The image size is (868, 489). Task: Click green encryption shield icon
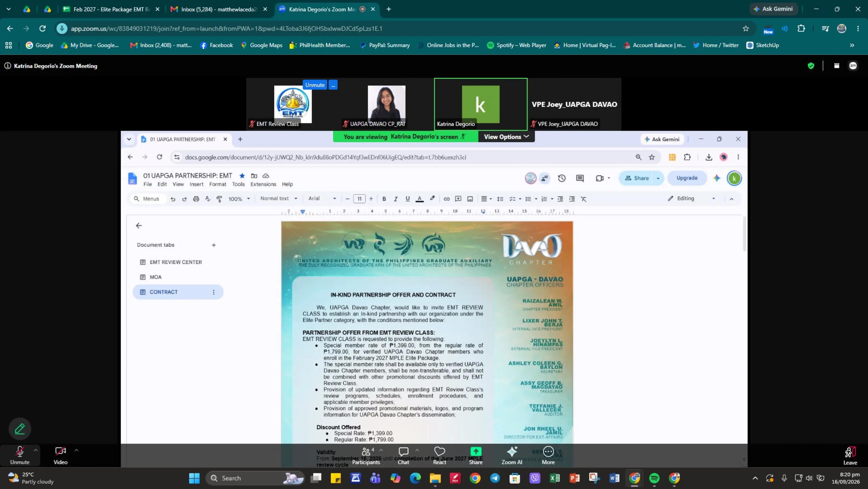[811, 66]
